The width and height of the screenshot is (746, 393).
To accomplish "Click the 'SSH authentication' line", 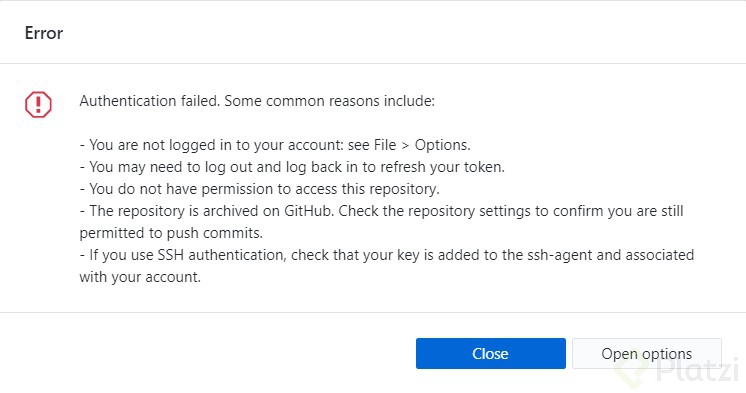I will click(x=387, y=255).
